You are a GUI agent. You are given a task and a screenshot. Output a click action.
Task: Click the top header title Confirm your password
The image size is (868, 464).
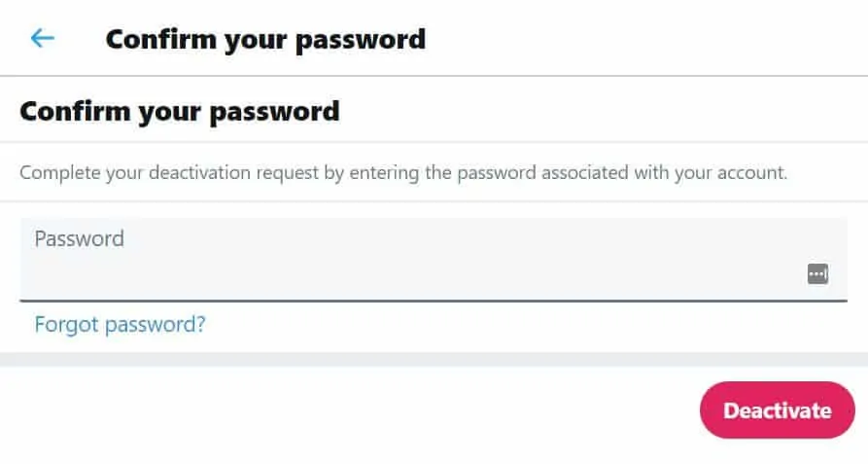click(x=265, y=39)
